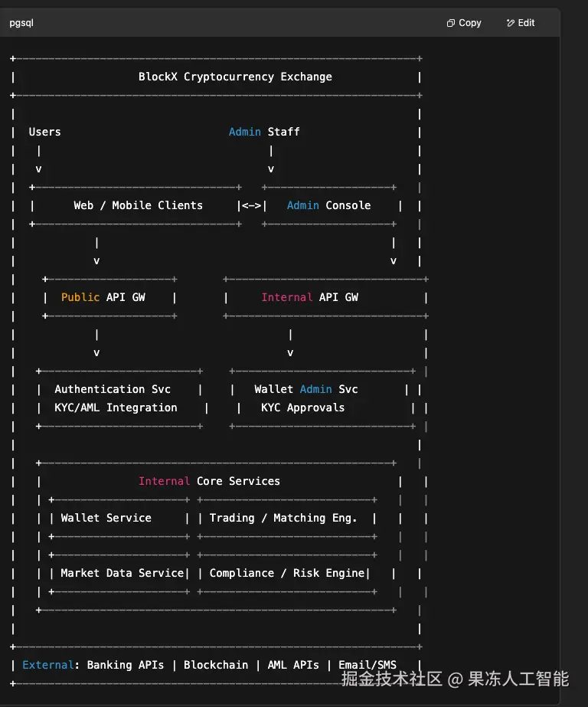The width and height of the screenshot is (588, 707).
Task: Click the 'Market Data Service' text
Action: point(122,573)
